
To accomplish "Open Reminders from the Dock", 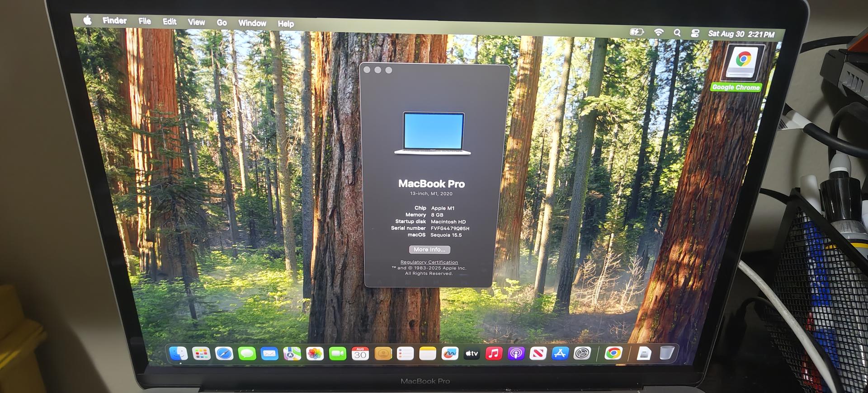I will point(405,353).
